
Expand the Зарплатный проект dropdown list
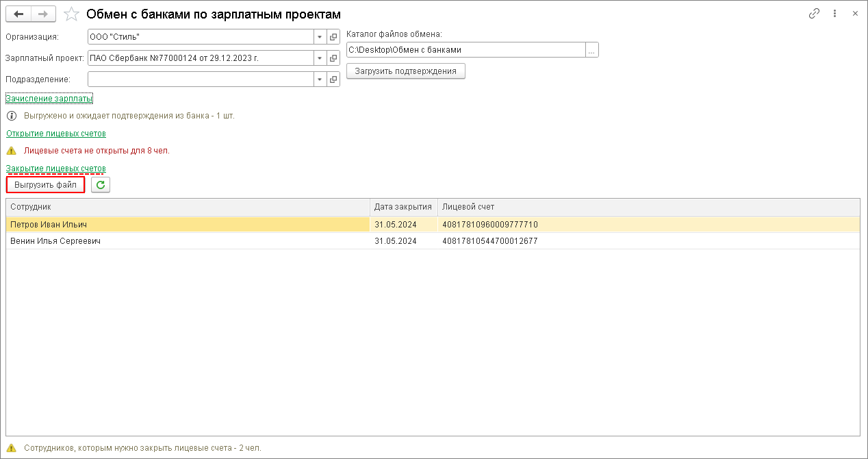(320, 58)
